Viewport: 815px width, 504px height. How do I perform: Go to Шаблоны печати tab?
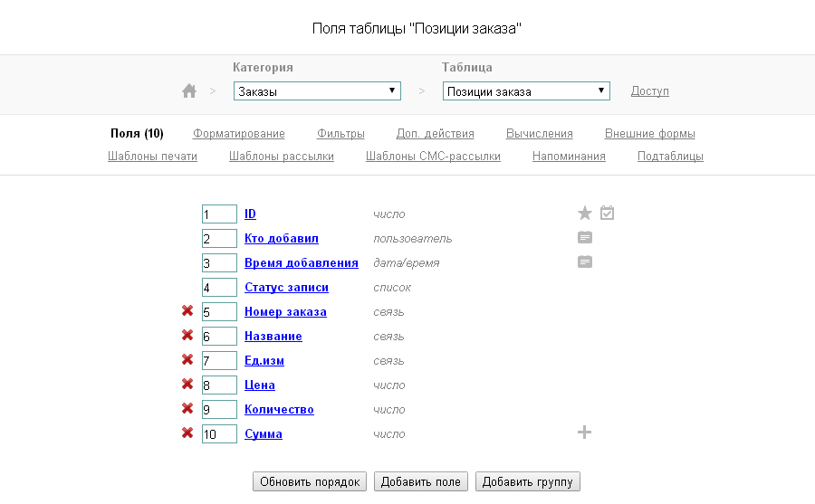[x=152, y=157]
